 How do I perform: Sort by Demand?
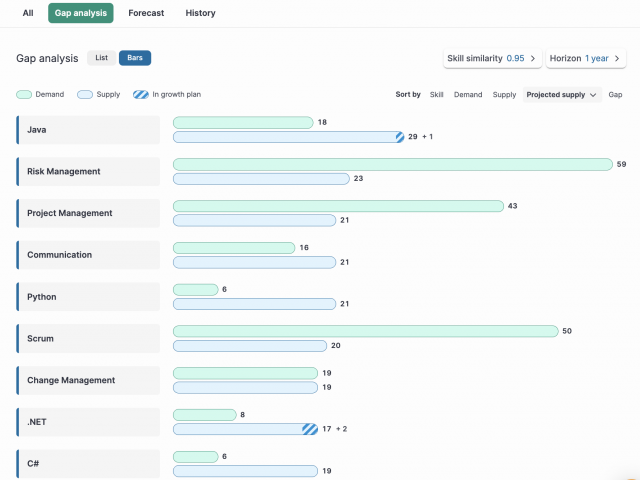click(x=468, y=95)
